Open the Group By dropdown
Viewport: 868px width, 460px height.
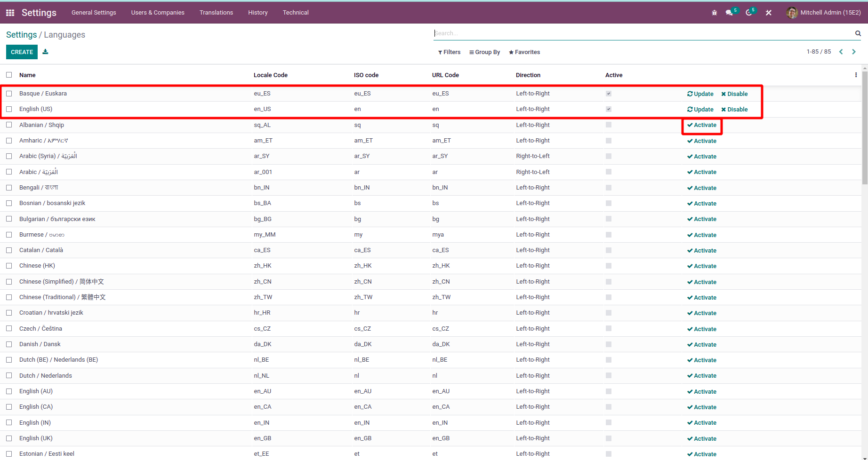[x=485, y=52]
